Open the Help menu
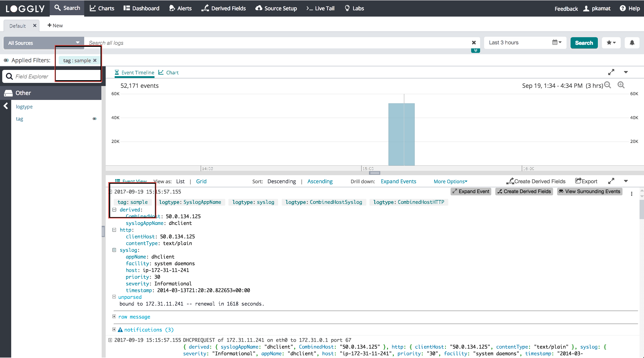644x358 pixels. [x=630, y=9]
